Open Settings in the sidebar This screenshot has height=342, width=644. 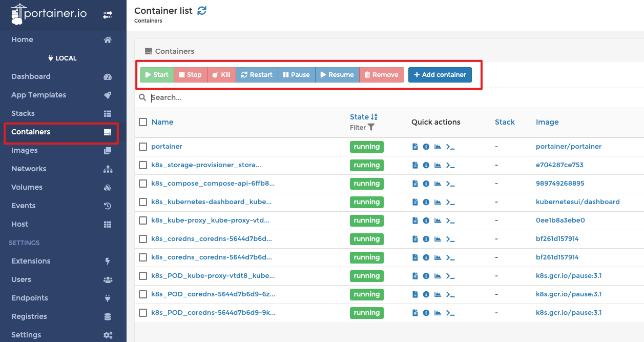point(63,335)
